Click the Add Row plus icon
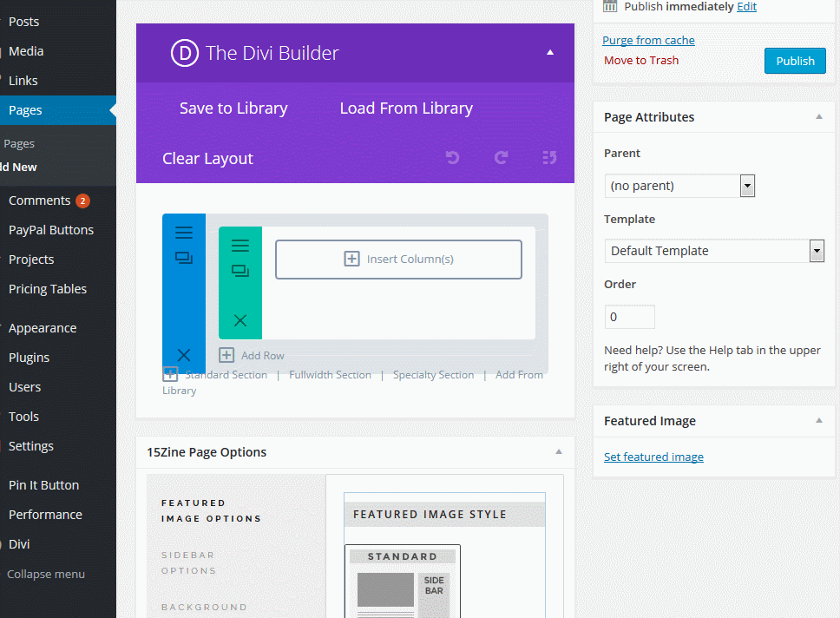840x618 pixels. pos(226,355)
